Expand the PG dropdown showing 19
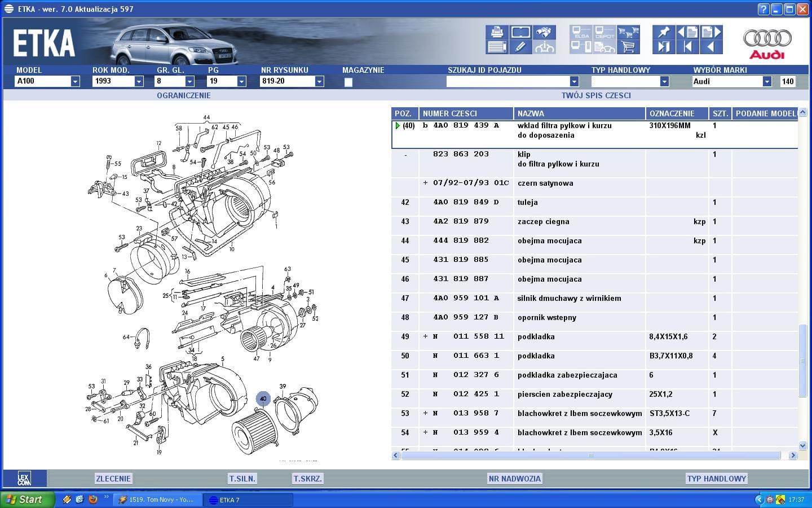Viewport: 812px width, 508px height. (242, 81)
